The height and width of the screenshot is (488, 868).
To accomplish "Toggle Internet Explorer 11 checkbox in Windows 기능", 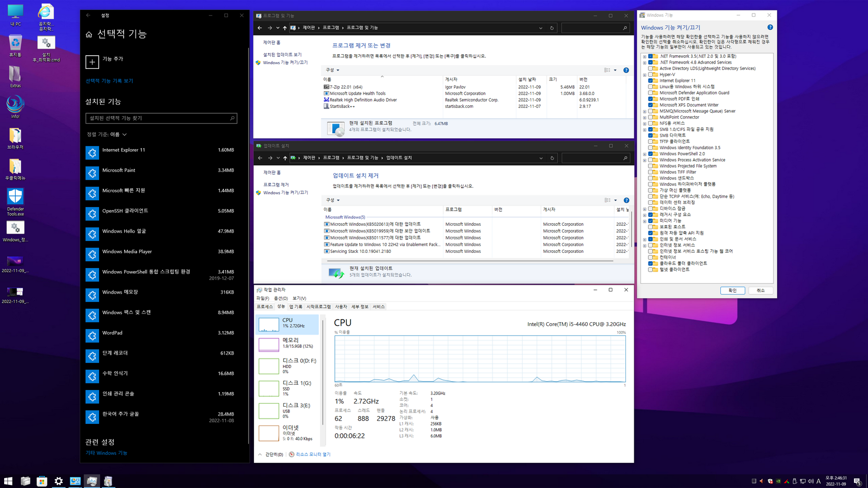I will 650,81.
